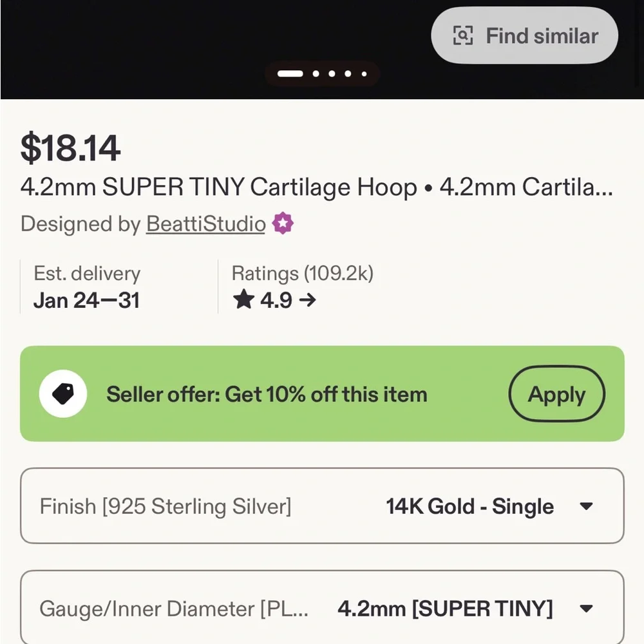Image resolution: width=644 pixels, height=644 pixels.
Task: Select the active first carousel indicator
Action: point(290,74)
